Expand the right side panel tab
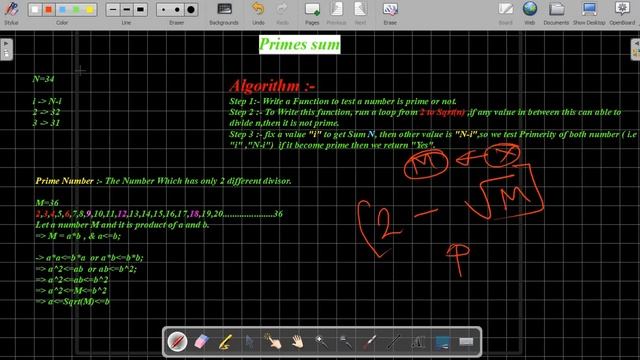The width and height of the screenshot is (640, 360). tap(635, 49)
